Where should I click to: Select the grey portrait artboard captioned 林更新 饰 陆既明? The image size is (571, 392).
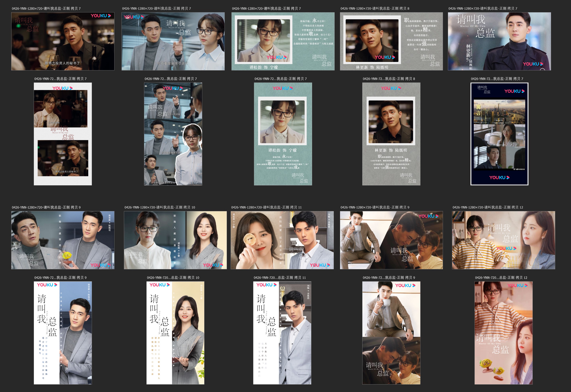tap(391, 134)
